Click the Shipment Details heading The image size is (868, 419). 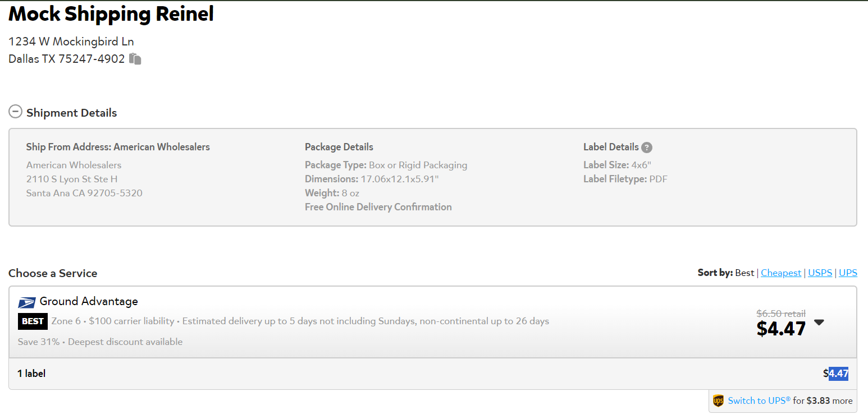[x=71, y=113]
